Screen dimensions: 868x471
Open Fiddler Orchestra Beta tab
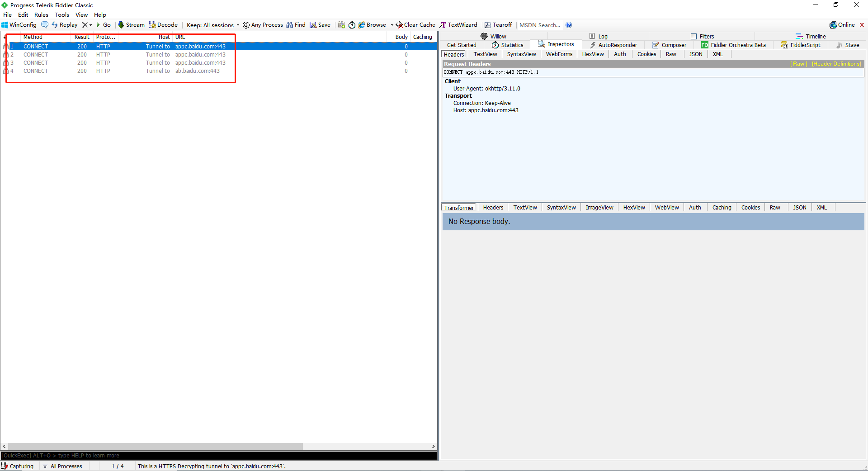(x=733, y=45)
